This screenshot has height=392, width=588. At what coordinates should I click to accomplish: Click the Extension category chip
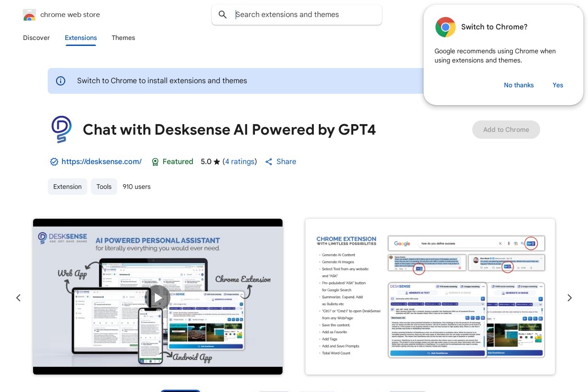pos(68,187)
